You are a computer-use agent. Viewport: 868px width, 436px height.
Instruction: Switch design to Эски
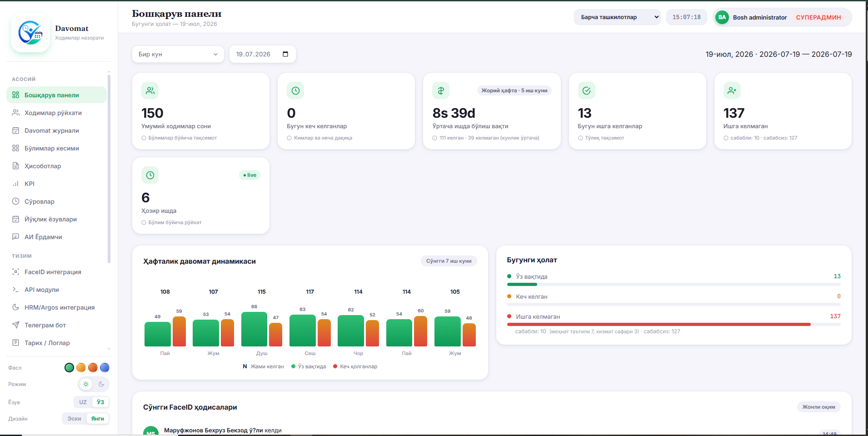point(74,419)
